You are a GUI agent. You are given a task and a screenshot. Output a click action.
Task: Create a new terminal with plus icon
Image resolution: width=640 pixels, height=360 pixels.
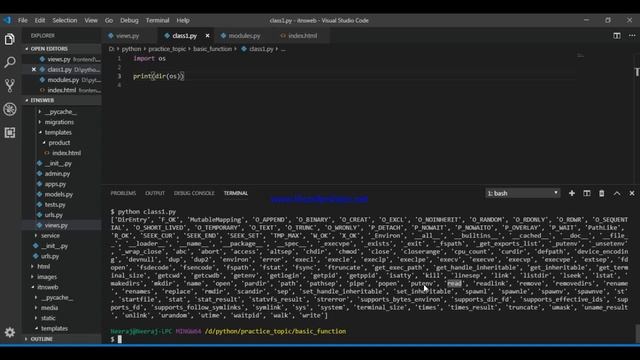(x=572, y=193)
